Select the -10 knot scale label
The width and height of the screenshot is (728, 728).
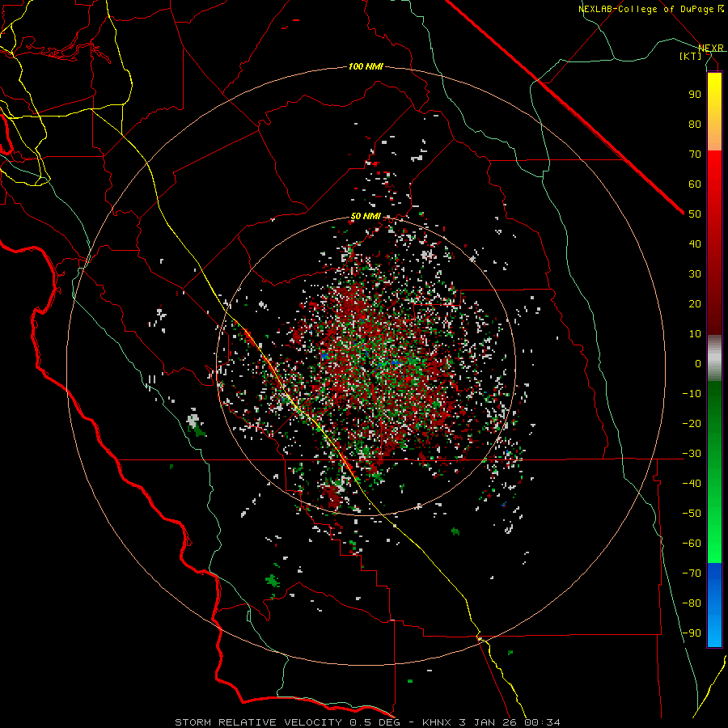pyautogui.click(x=692, y=394)
